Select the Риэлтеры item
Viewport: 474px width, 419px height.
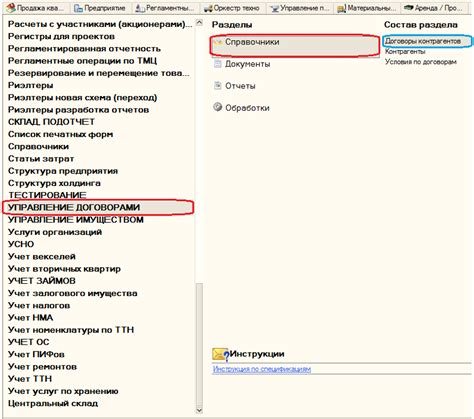coord(30,85)
